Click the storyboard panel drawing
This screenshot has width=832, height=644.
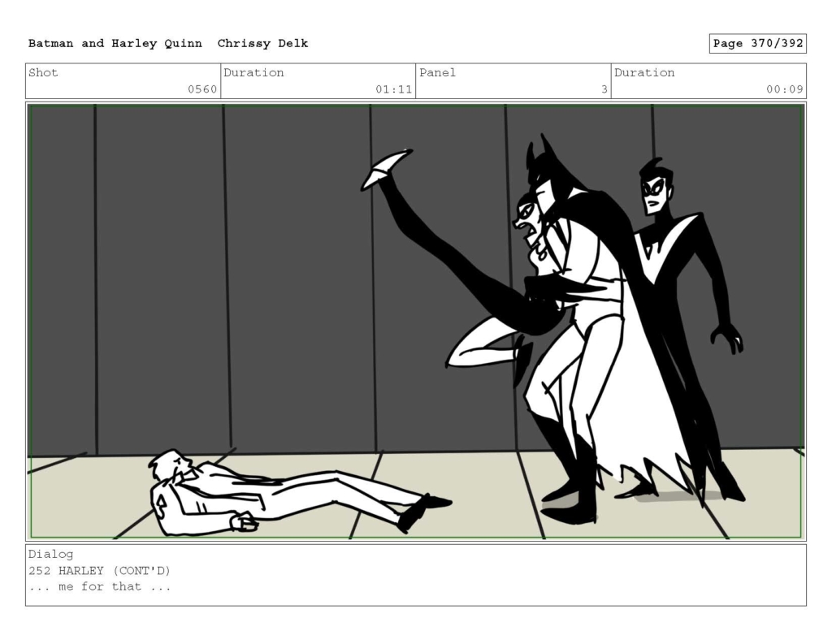point(416,322)
